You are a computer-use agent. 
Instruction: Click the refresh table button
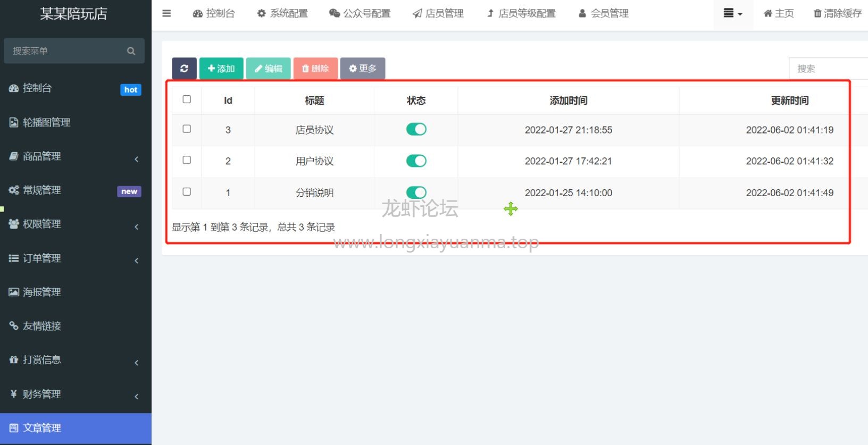[184, 68]
